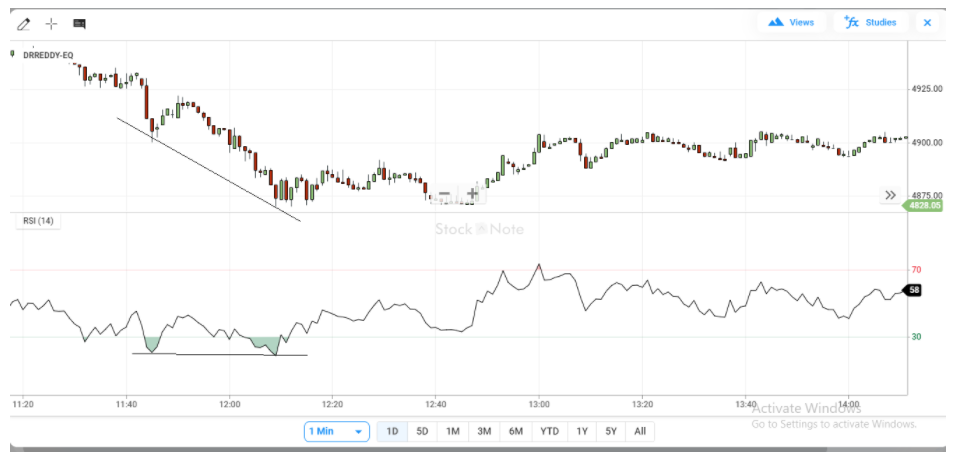Click the 4875.00 price axis label

click(927, 195)
